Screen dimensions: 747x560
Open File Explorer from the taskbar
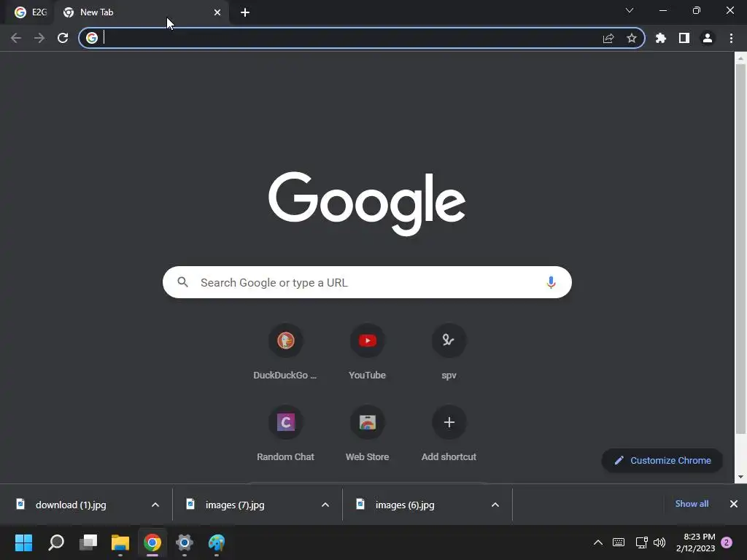pyautogui.click(x=120, y=542)
